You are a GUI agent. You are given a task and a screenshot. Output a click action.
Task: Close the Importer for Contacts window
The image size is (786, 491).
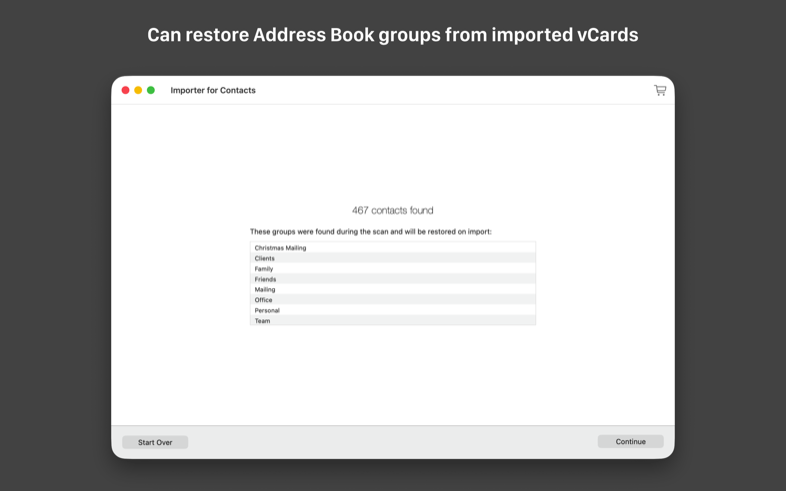[x=125, y=90]
